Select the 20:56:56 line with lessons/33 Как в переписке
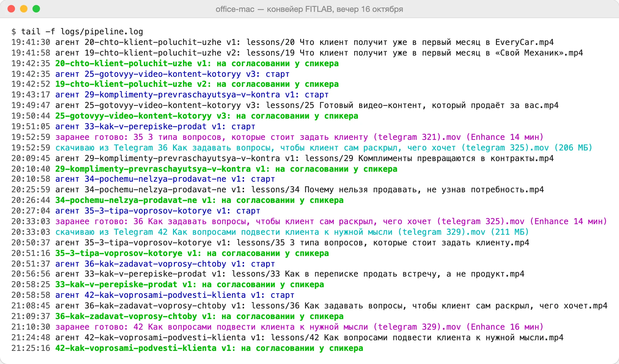The height and width of the screenshot is (364, 619). (268, 274)
